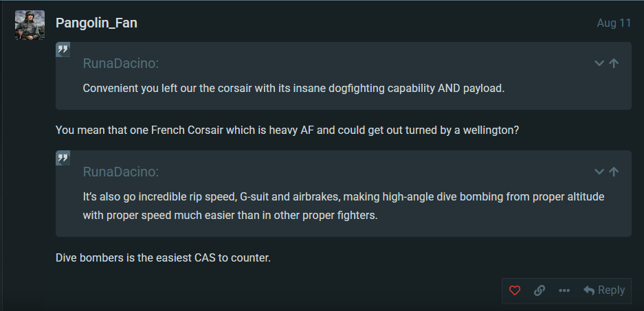Click quotation mark icon on rip speed quote

pos(63,158)
